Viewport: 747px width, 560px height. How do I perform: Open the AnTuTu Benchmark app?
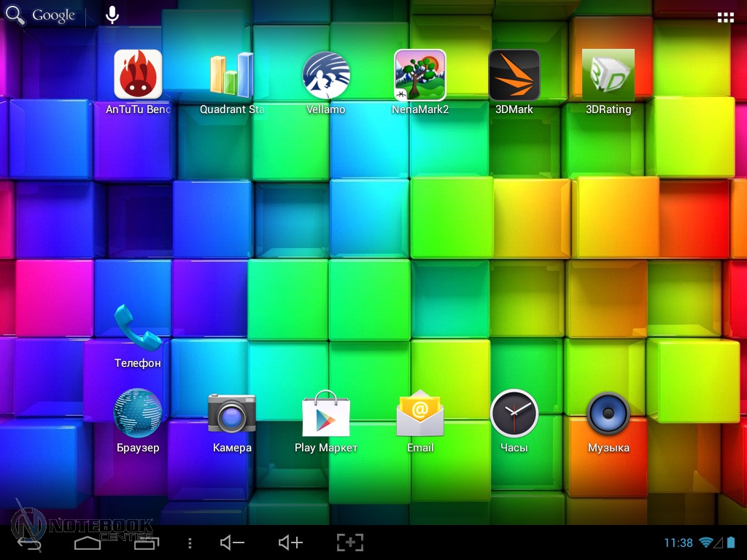(138, 75)
